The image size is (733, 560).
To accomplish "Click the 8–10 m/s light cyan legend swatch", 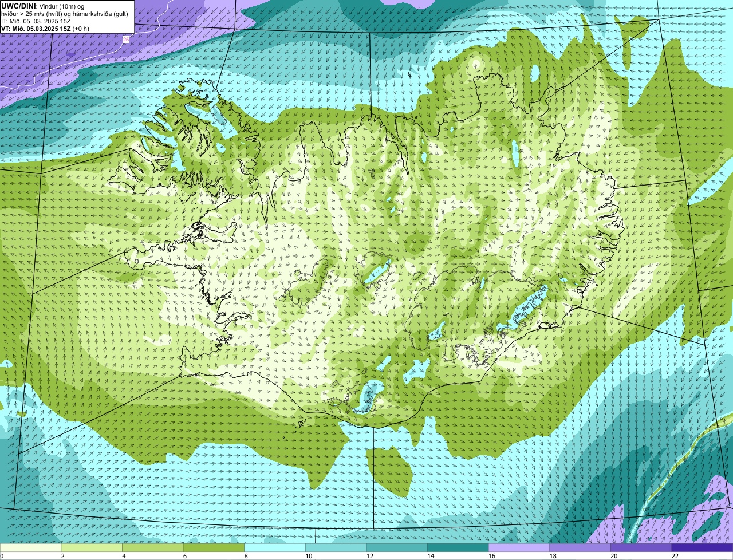I will [275, 548].
